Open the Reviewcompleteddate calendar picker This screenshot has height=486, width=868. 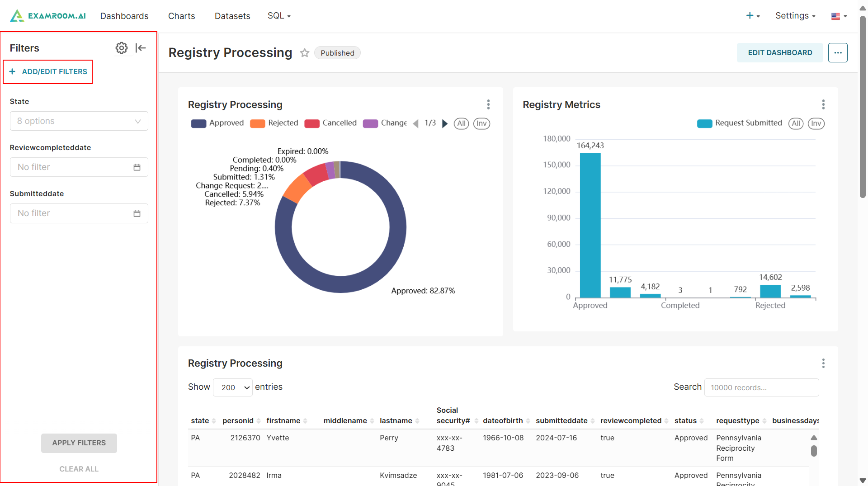pyautogui.click(x=137, y=167)
